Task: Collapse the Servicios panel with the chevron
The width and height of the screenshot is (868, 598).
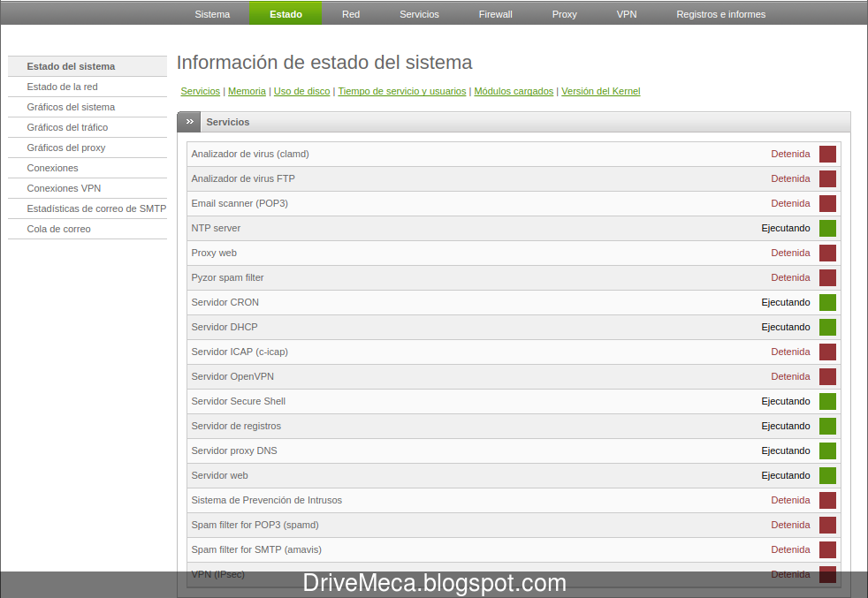Action: (x=188, y=122)
